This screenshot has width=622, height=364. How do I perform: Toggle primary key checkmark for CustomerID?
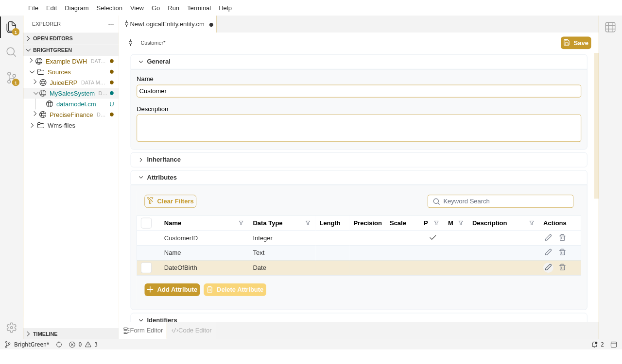(x=432, y=238)
